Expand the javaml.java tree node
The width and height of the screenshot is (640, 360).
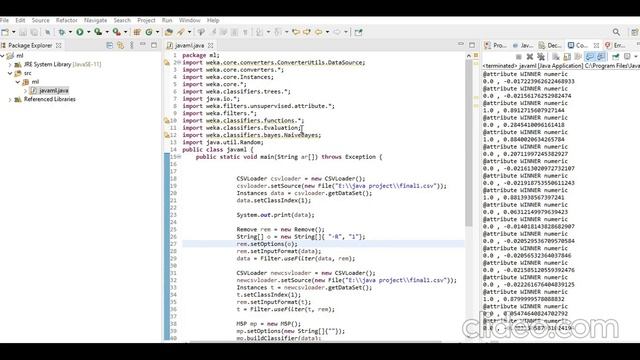(26, 91)
